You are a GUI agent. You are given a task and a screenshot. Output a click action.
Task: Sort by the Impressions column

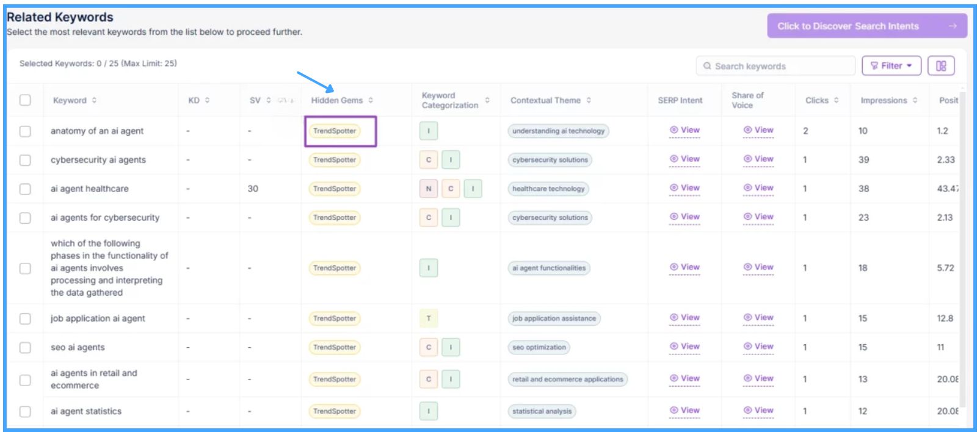(x=888, y=100)
